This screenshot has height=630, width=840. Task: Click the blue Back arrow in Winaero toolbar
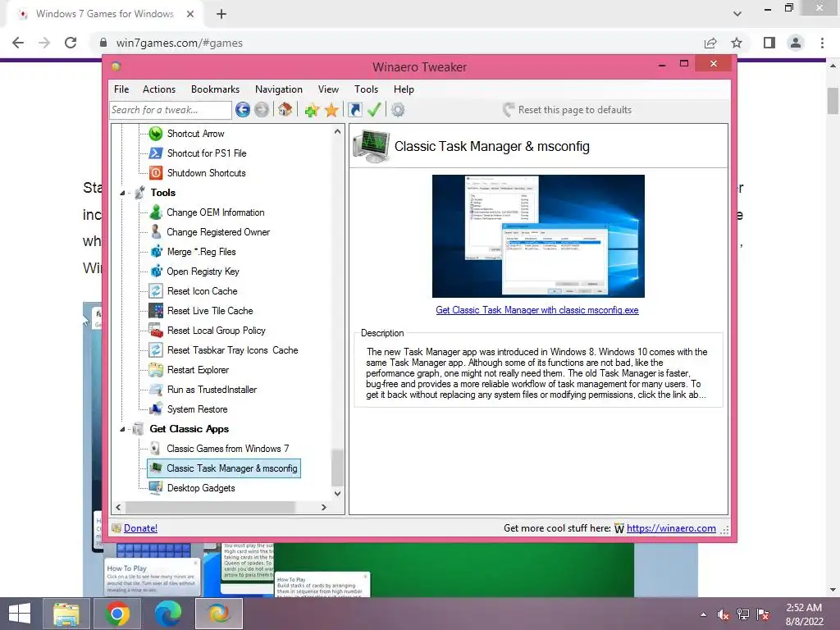pos(243,110)
